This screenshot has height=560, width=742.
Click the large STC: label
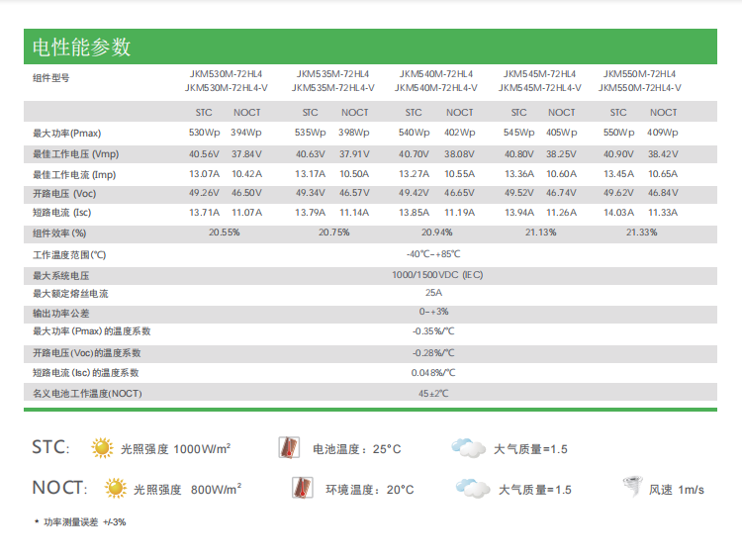pos(50,447)
